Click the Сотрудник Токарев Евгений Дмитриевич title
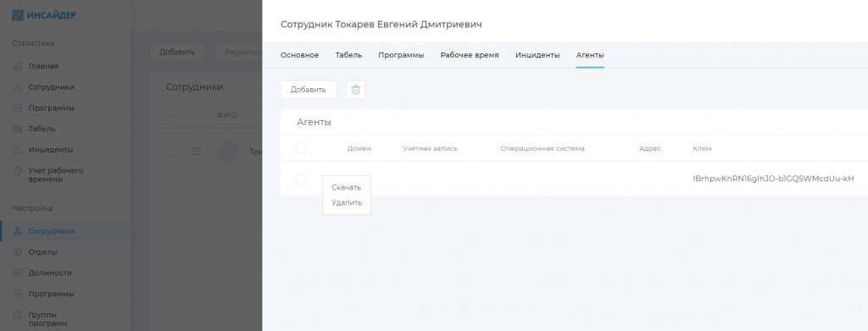This screenshot has height=331, width=868. pyautogui.click(x=381, y=25)
